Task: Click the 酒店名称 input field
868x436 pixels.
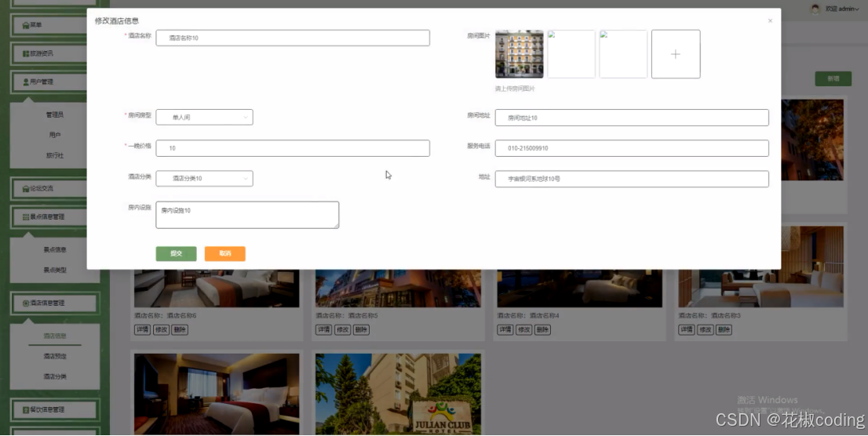Action: pyautogui.click(x=293, y=38)
